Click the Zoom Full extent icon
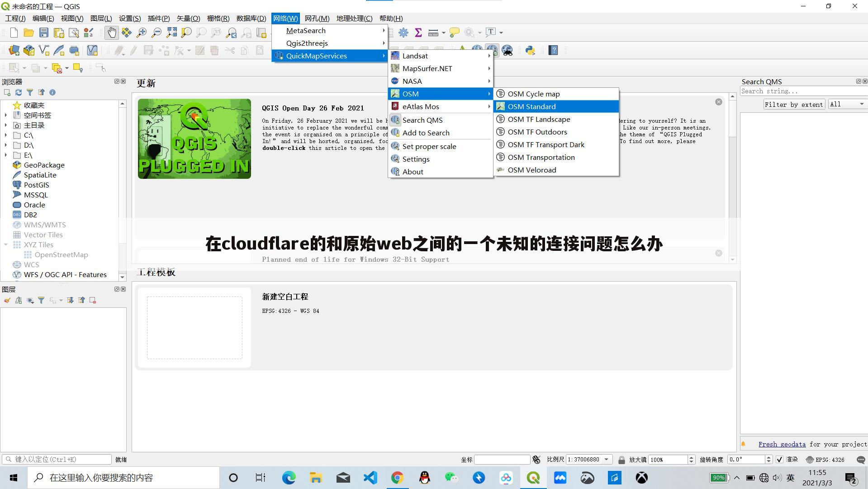The image size is (868, 489). [171, 33]
